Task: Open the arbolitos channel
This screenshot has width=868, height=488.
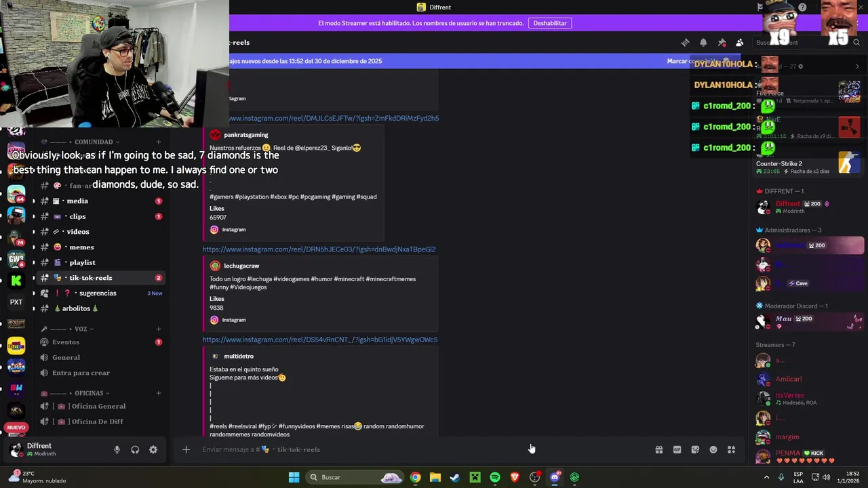Action: (x=100, y=308)
